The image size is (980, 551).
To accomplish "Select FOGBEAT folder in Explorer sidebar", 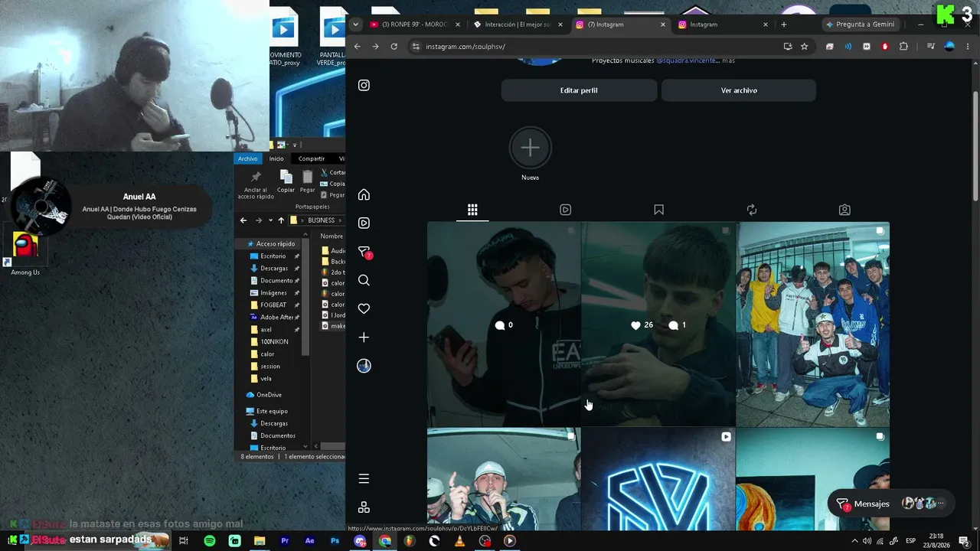I will pos(273,305).
